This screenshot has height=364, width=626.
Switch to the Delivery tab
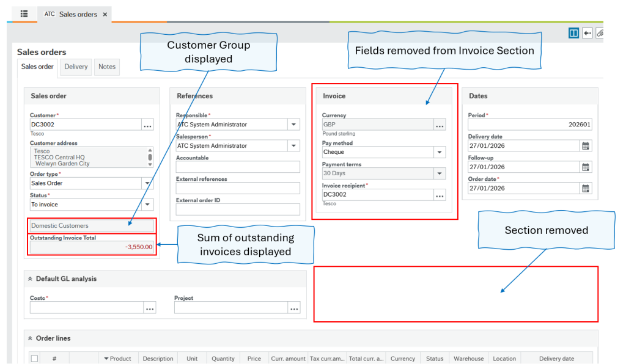(x=75, y=67)
